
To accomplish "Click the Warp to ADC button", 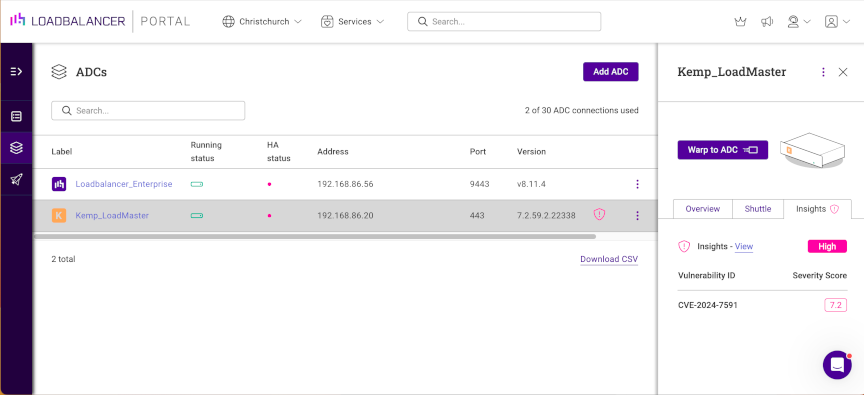I will (x=722, y=150).
